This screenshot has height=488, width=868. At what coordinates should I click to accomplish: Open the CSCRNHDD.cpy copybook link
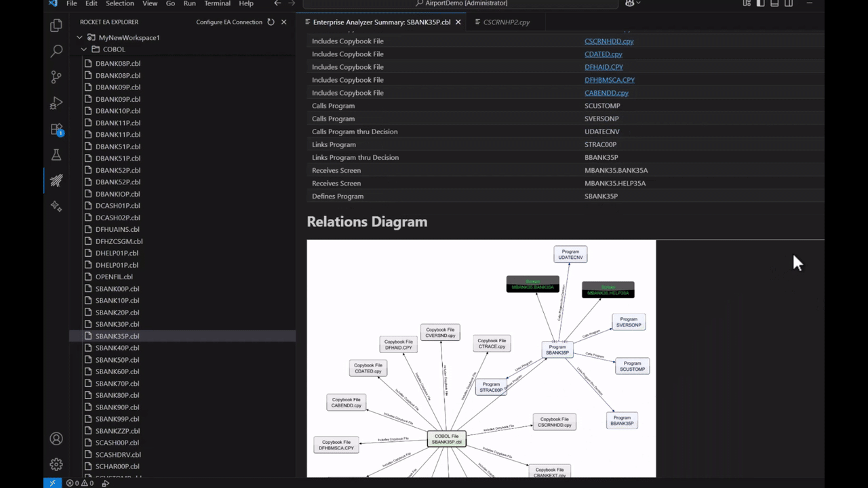pos(608,41)
